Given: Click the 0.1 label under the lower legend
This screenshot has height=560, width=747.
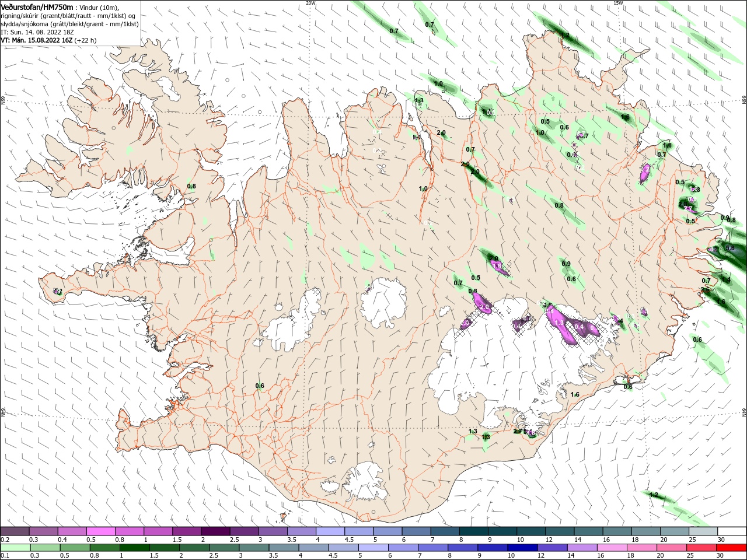Looking at the screenshot, I should [x=5, y=556].
